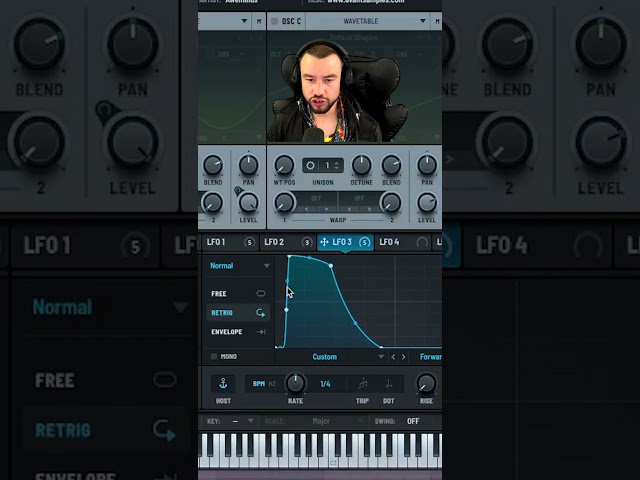The width and height of the screenshot is (640, 480).
Task: Click the arrow beside WAVETABLE
Action: click(x=422, y=21)
